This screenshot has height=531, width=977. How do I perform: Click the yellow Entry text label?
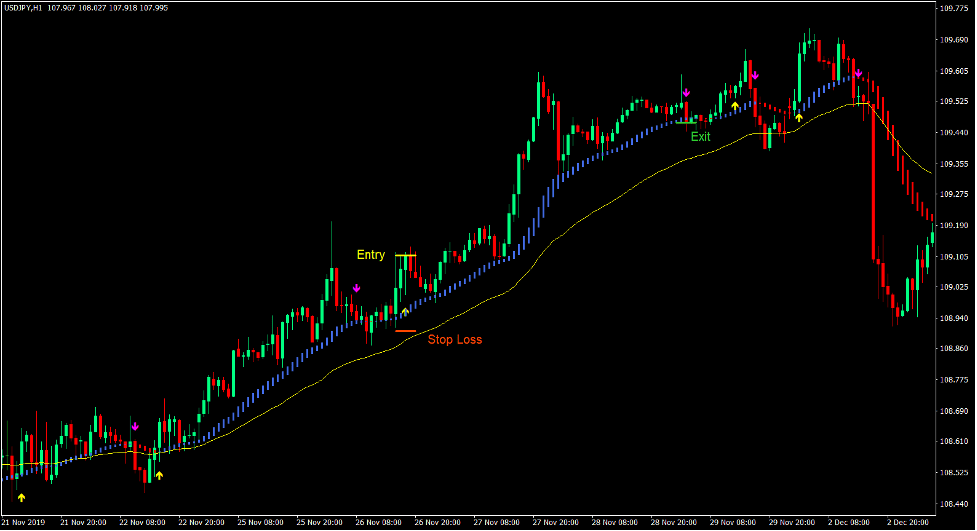[371, 255]
